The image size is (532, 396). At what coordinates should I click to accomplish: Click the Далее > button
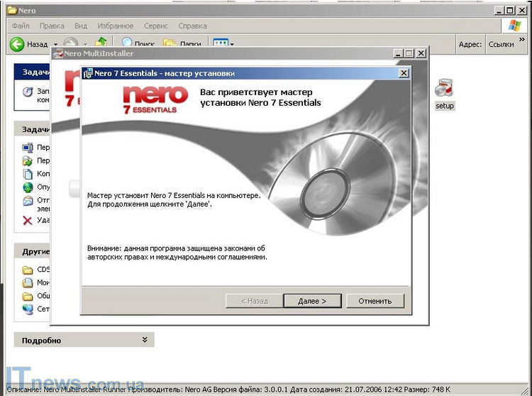(x=312, y=301)
